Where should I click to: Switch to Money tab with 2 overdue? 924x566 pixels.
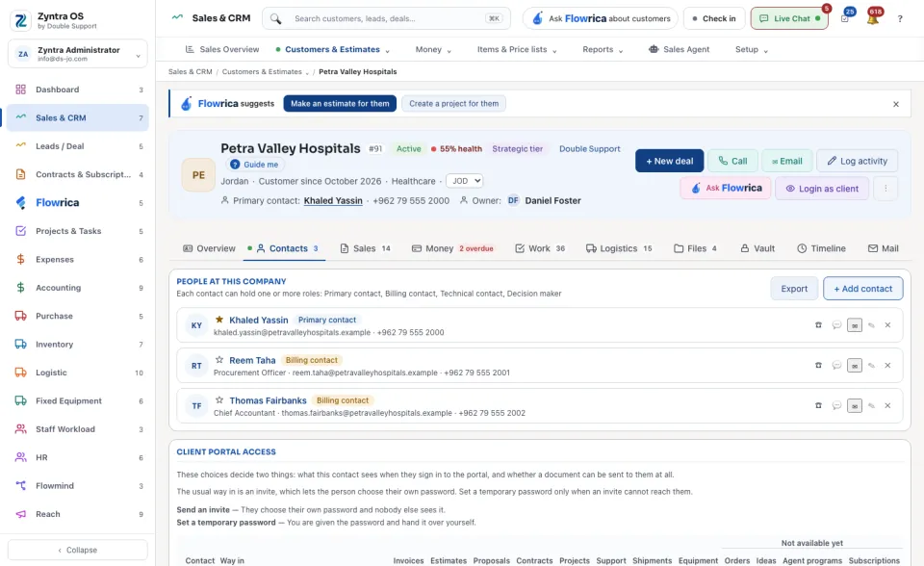tap(452, 248)
